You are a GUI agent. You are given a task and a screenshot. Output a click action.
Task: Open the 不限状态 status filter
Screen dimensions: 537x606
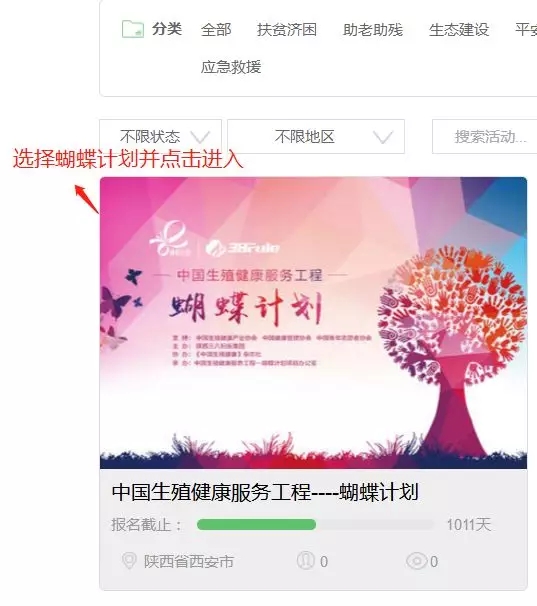[160, 136]
